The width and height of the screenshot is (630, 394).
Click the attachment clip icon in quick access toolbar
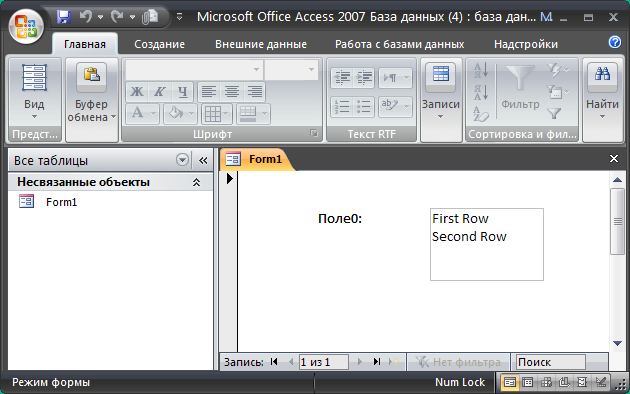click(x=150, y=17)
